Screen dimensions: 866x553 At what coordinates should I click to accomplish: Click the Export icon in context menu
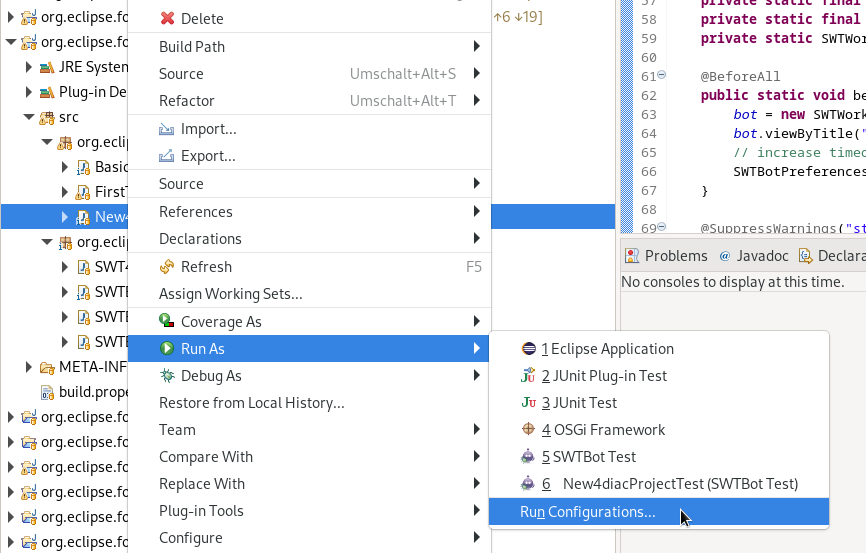(166, 156)
